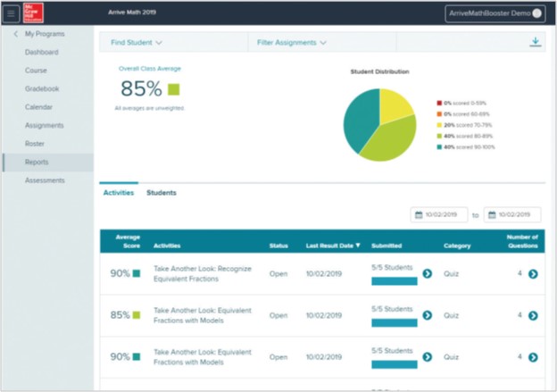Click the Student Distribution chart title
557x392 pixels.
pyautogui.click(x=379, y=71)
